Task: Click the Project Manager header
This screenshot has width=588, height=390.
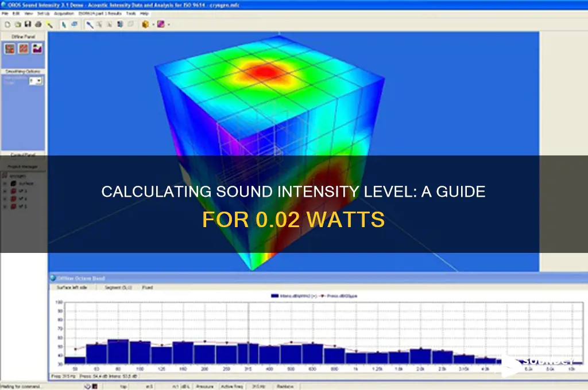Action: click(x=23, y=166)
